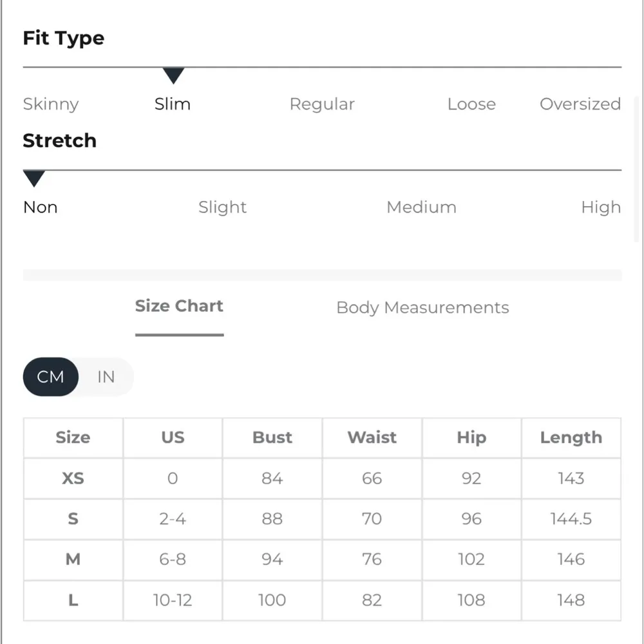644x644 pixels.
Task: Select the Medium stretch label
Action: (x=421, y=207)
